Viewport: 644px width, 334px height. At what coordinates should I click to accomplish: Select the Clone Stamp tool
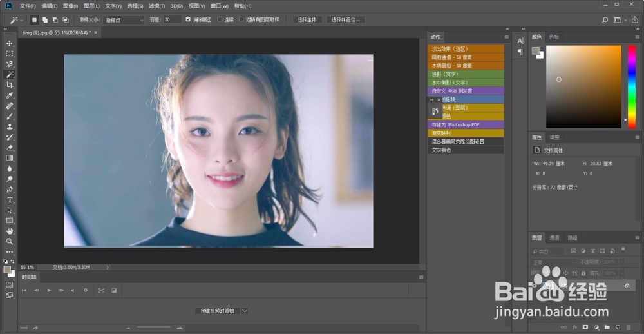(10, 126)
